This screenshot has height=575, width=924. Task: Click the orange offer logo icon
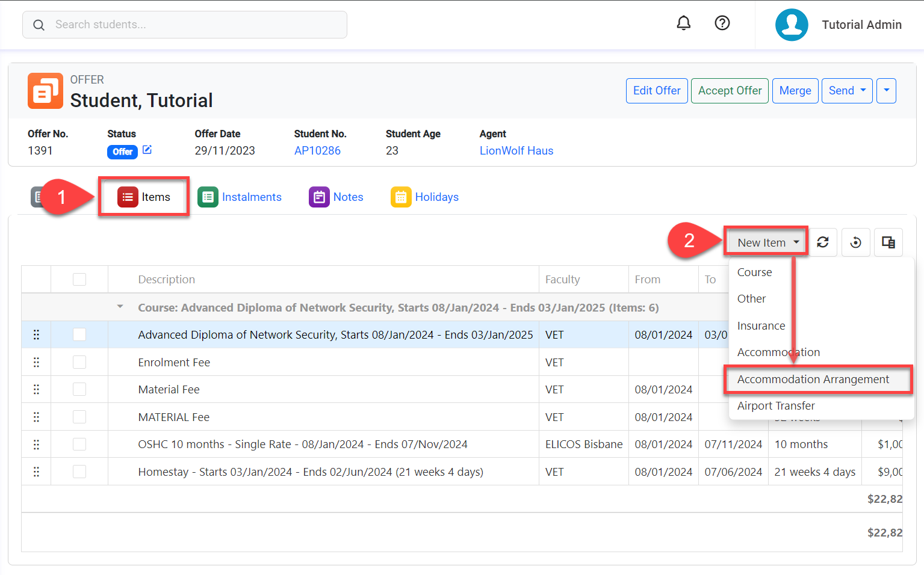[x=45, y=91]
